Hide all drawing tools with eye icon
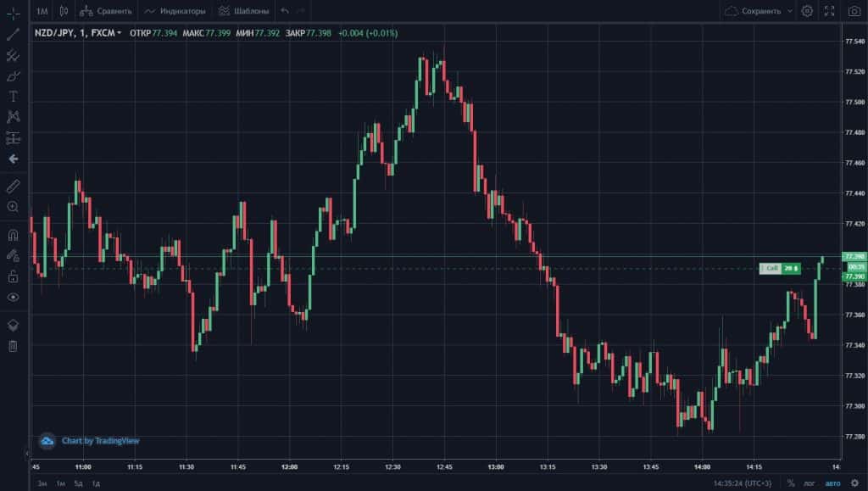 coord(13,298)
